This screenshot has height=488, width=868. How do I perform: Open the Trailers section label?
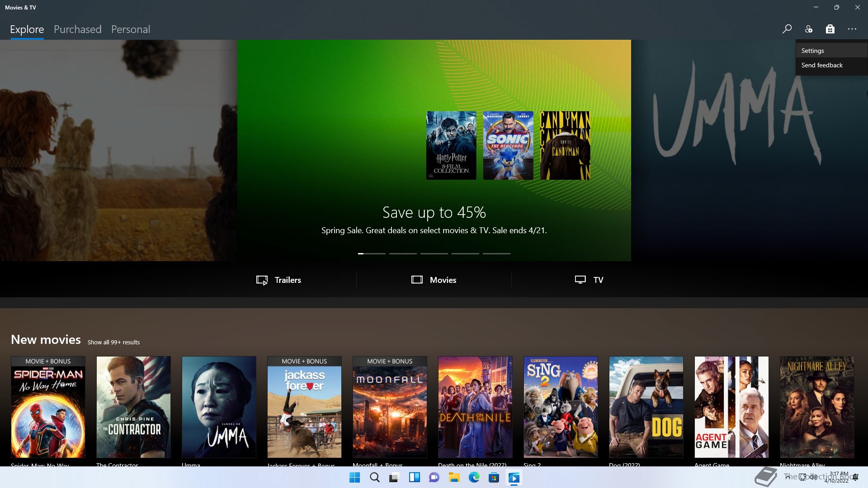click(x=288, y=280)
